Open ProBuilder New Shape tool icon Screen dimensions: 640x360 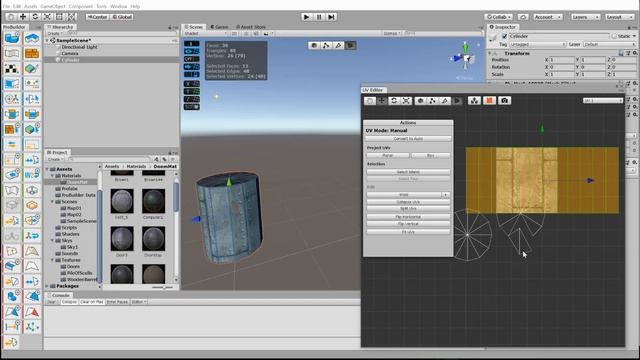click(x=12, y=38)
